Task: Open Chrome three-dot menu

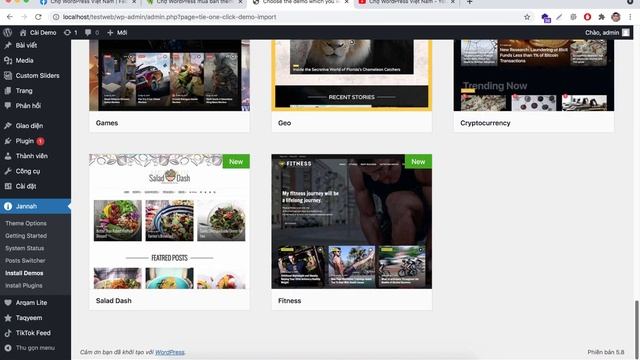Action: click(631, 17)
